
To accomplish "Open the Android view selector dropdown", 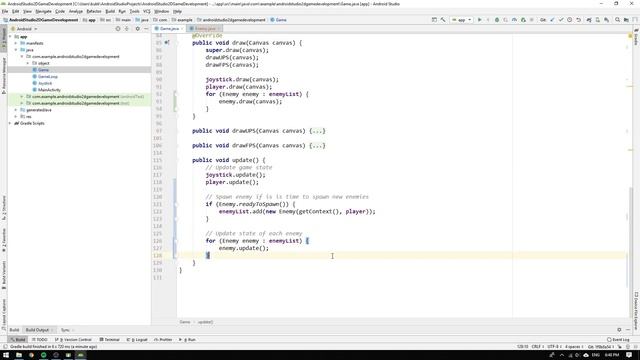I will [24, 29].
